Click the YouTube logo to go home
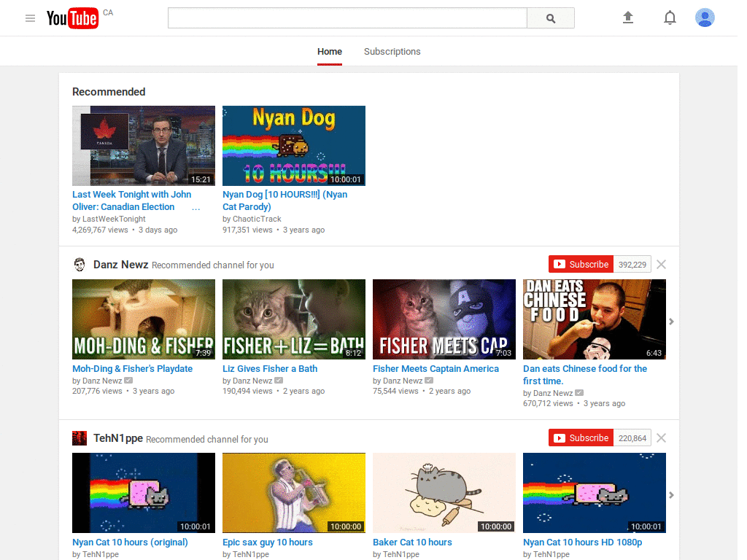Viewport: 747px width, 560px height. pyautogui.click(x=72, y=18)
